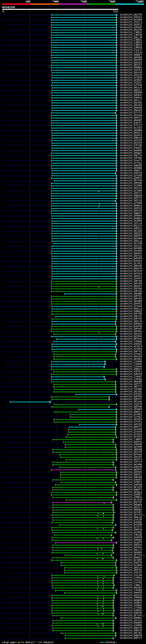Select the label UniRef100_A9RQ27
This screenshot has width=146, height=644.
click(131, 369)
